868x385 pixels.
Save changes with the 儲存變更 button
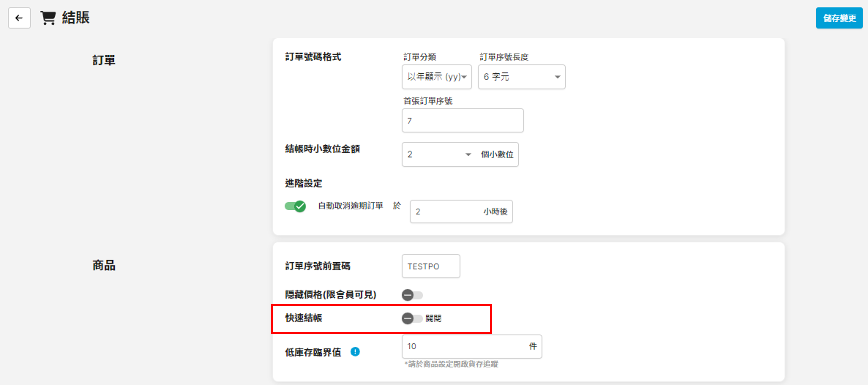(x=839, y=18)
